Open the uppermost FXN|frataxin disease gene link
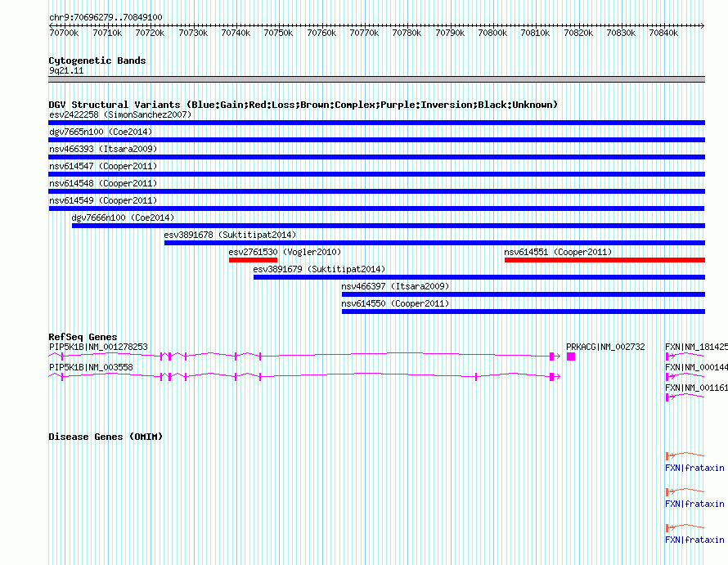728x565 pixels. click(x=694, y=468)
